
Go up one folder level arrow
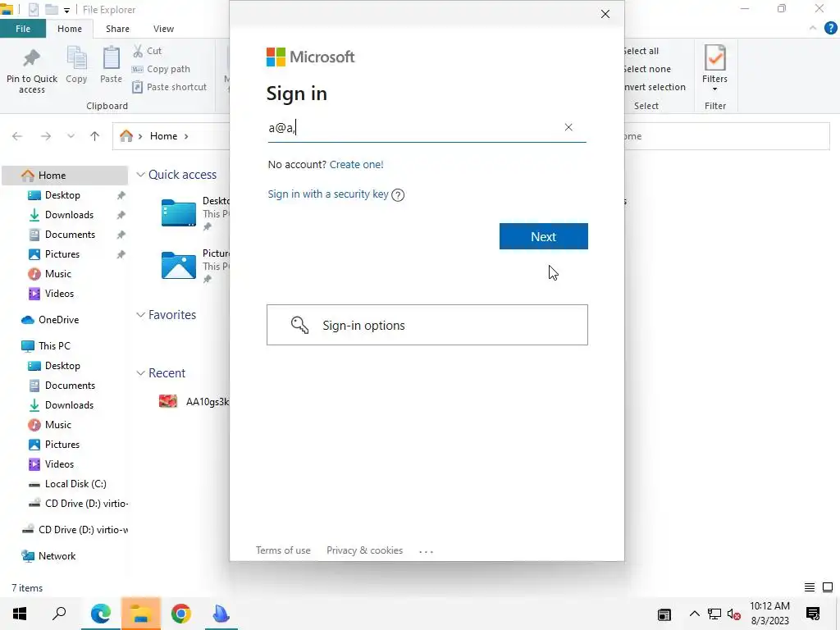(x=95, y=136)
